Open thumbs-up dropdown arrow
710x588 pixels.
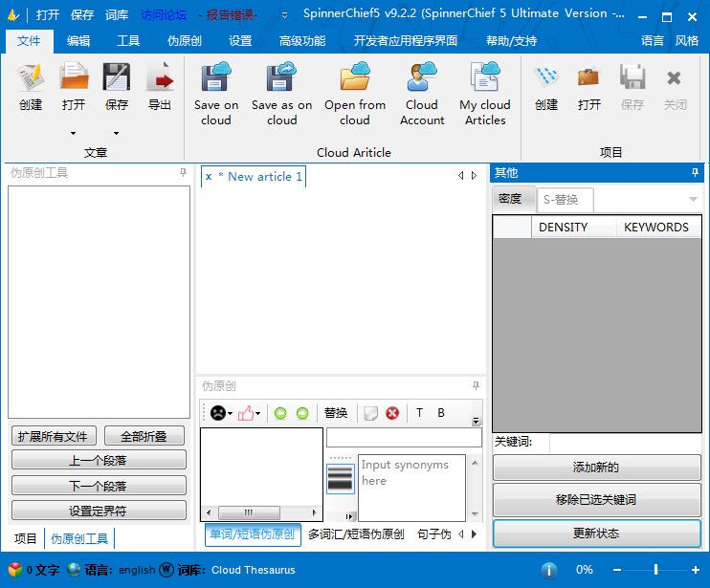point(257,413)
